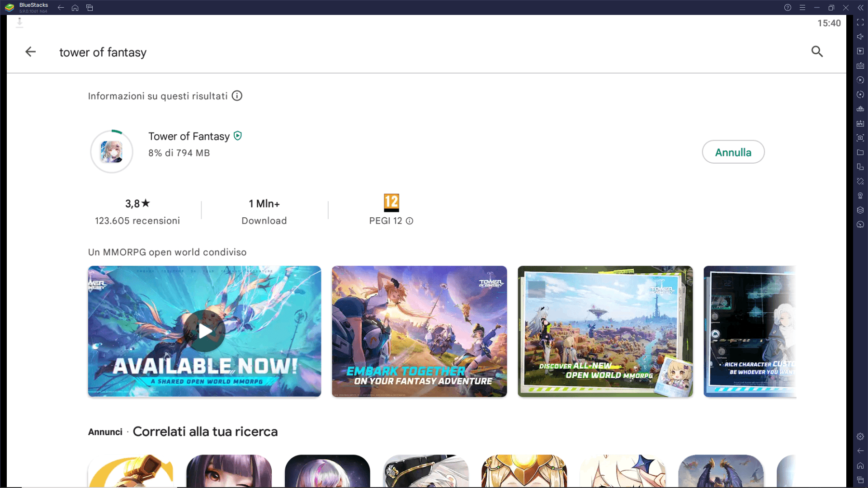The height and width of the screenshot is (488, 868).
Task: Click the 3,8 star rating
Action: [137, 204]
